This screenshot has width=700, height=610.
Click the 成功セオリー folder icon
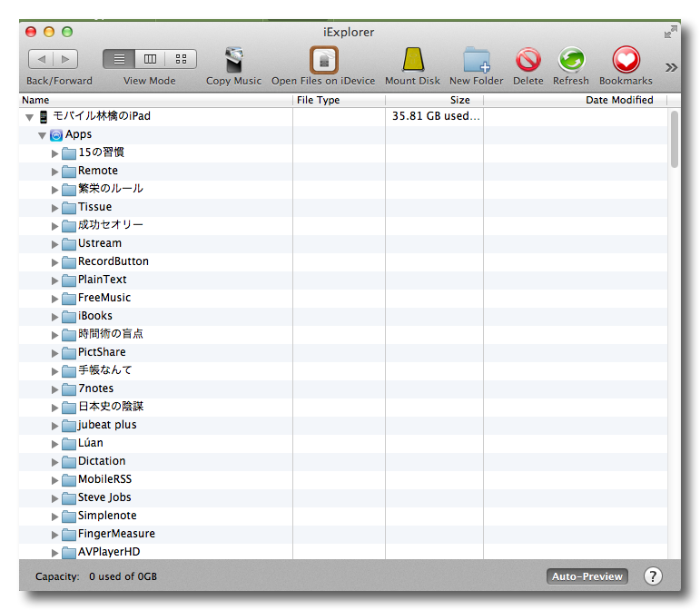pyautogui.click(x=69, y=226)
